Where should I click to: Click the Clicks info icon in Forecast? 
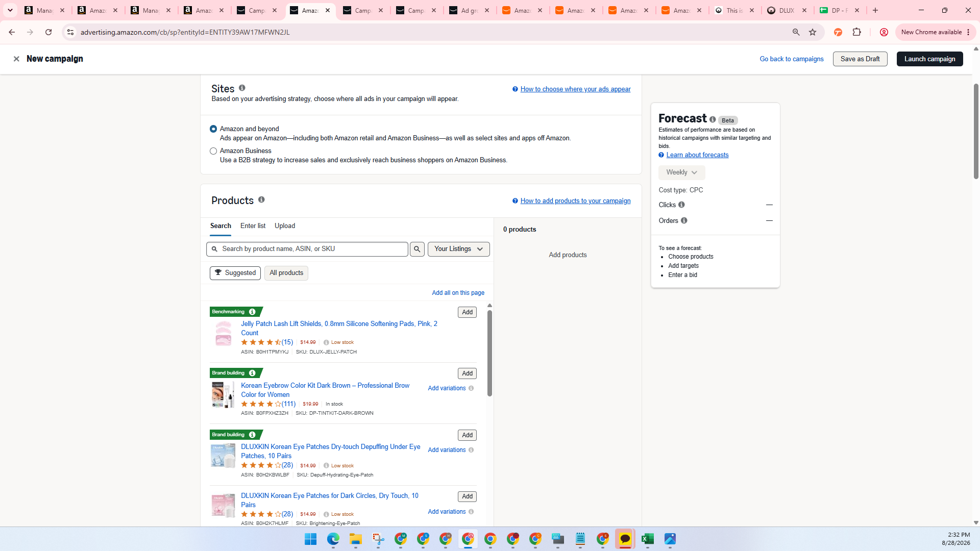pyautogui.click(x=681, y=205)
